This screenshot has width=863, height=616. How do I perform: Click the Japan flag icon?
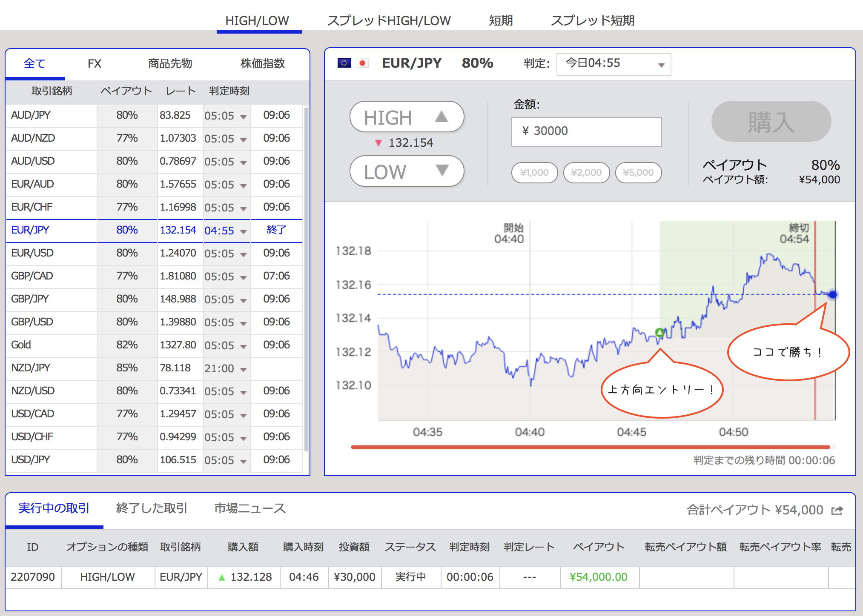click(x=362, y=63)
